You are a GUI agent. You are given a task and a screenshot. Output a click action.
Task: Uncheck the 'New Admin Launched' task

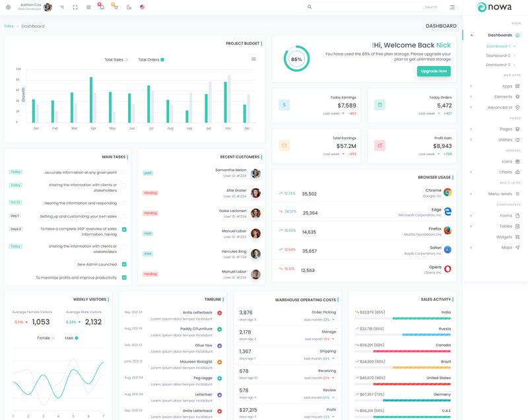click(x=124, y=264)
